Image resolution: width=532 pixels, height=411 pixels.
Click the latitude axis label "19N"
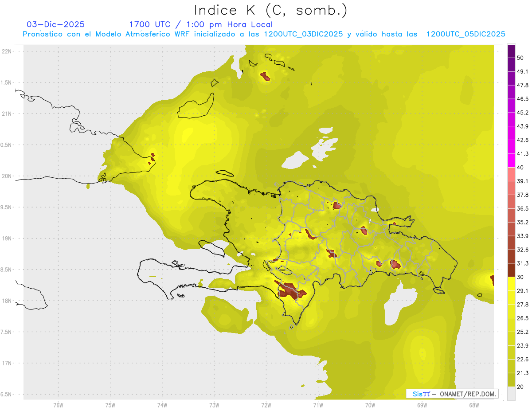pyautogui.click(x=7, y=238)
